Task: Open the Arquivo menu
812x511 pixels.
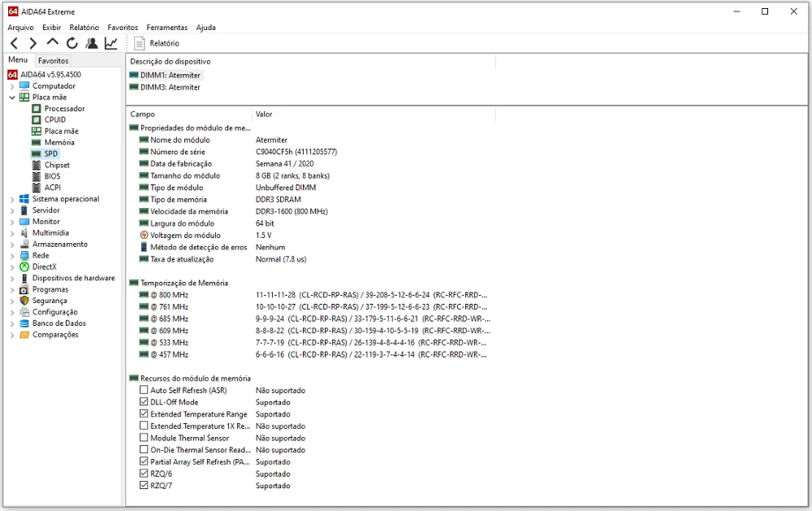Action: (21, 28)
